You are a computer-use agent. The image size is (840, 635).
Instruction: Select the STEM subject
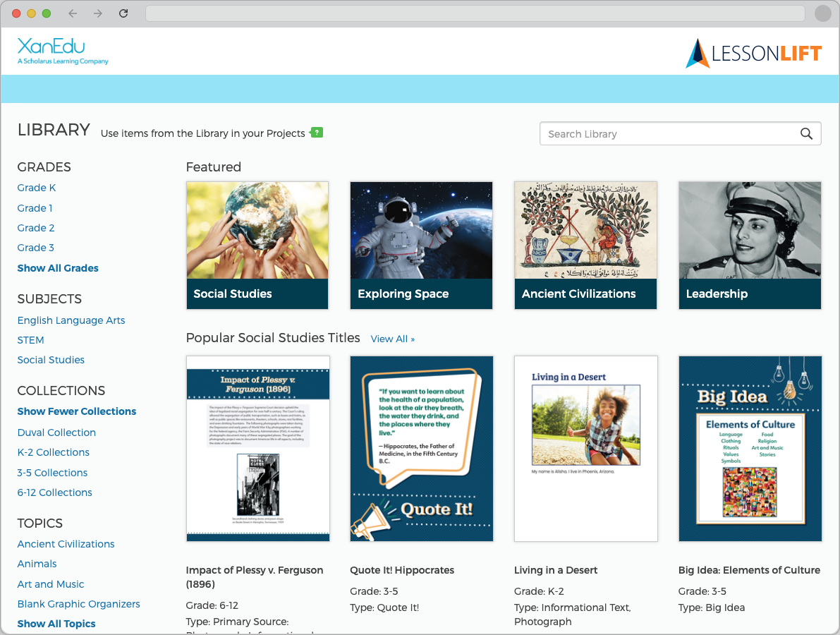coord(31,340)
